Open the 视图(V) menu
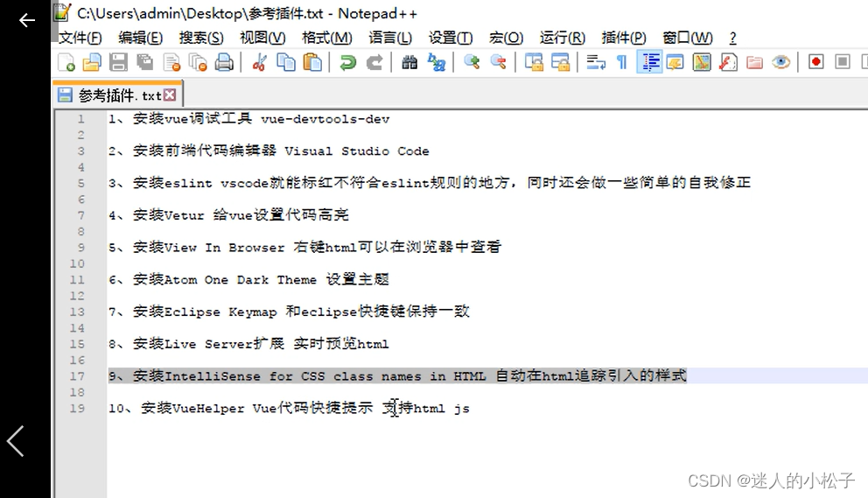 (262, 38)
